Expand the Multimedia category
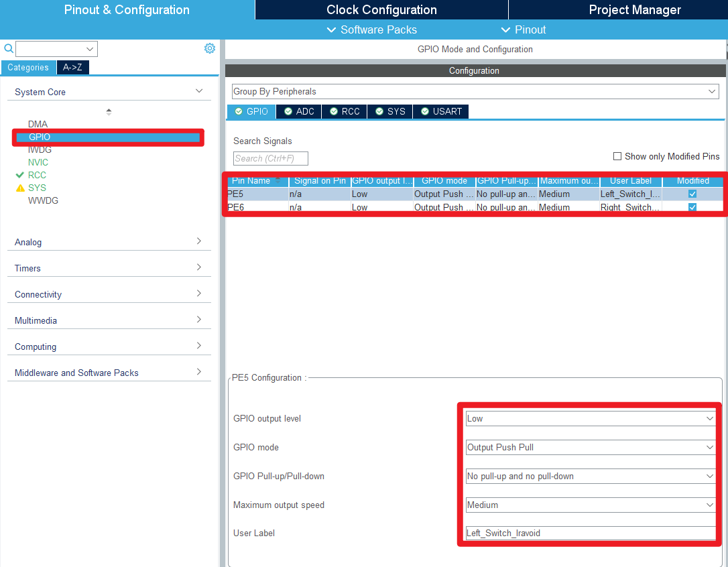 coord(109,320)
